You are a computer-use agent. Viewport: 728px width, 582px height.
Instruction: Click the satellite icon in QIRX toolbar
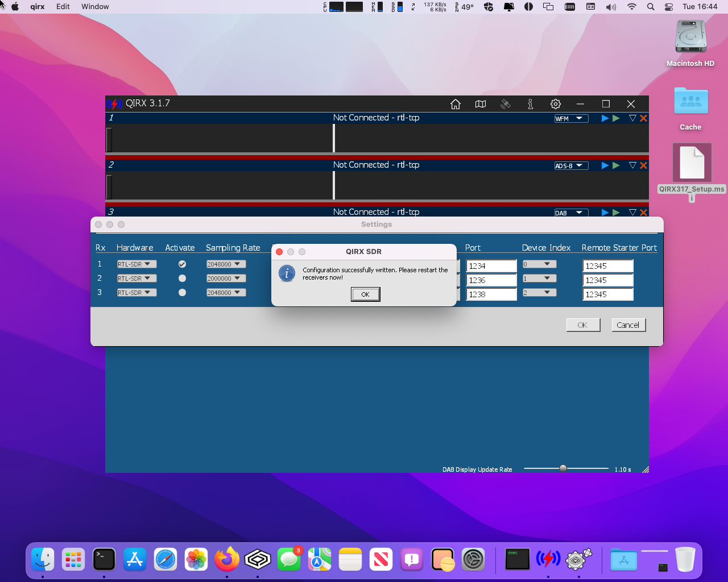pos(505,104)
